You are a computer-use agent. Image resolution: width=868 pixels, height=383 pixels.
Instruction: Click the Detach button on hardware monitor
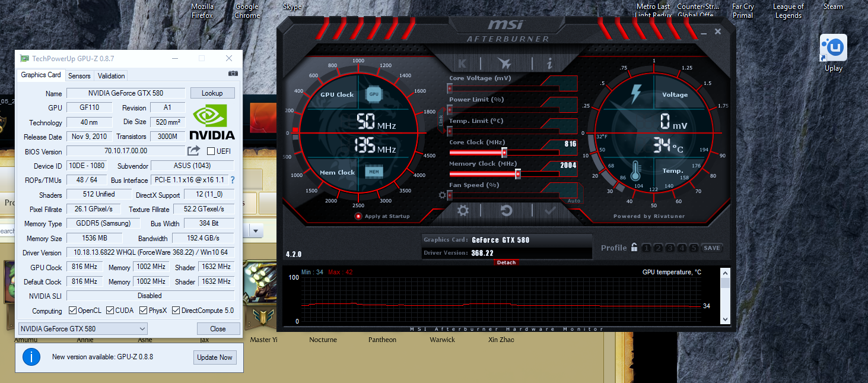(506, 262)
